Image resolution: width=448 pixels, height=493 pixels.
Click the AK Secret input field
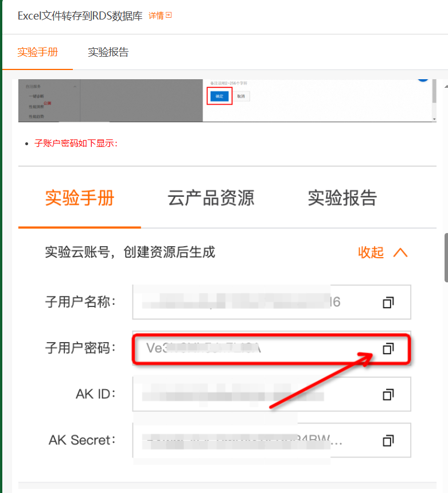271,440
